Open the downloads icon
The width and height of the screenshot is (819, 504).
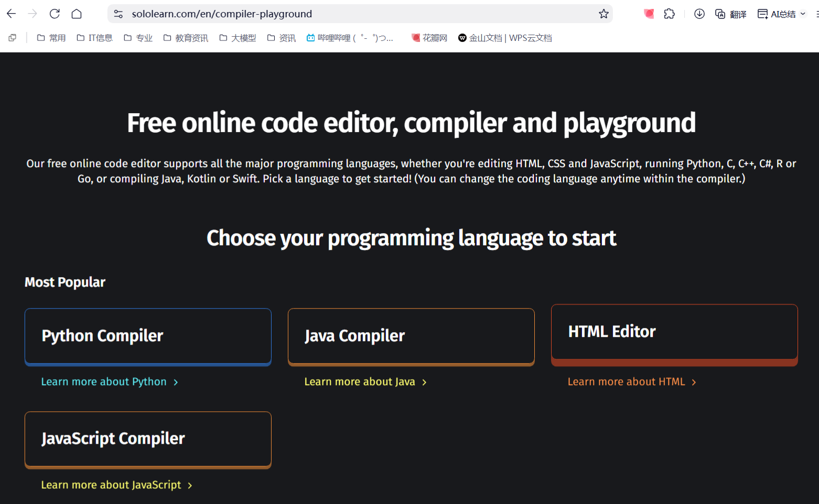[x=699, y=14]
